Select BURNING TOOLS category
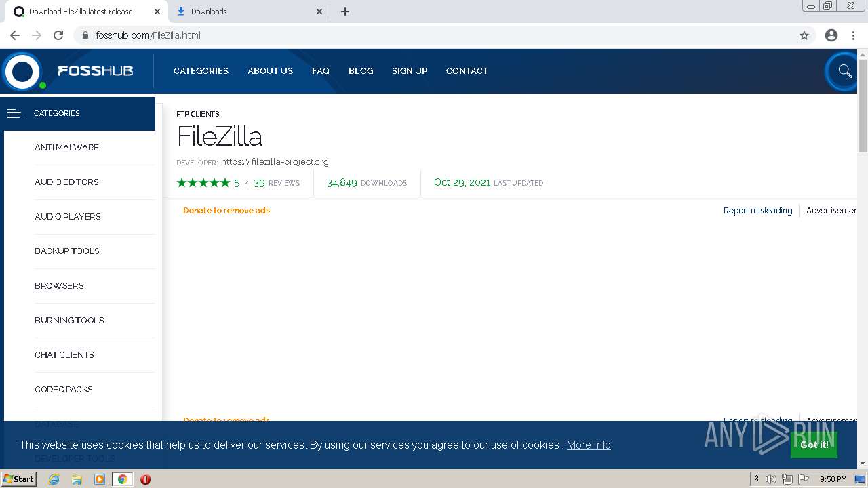Screen dimensions: 868x488 (69, 321)
